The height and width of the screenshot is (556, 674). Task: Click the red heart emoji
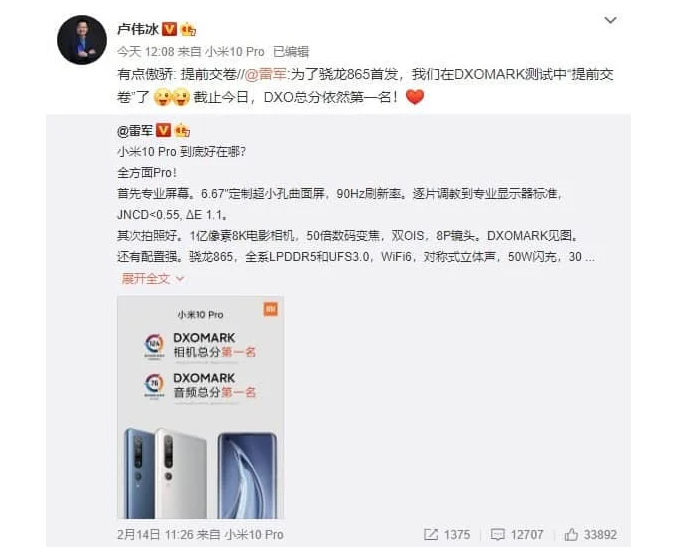(x=415, y=97)
